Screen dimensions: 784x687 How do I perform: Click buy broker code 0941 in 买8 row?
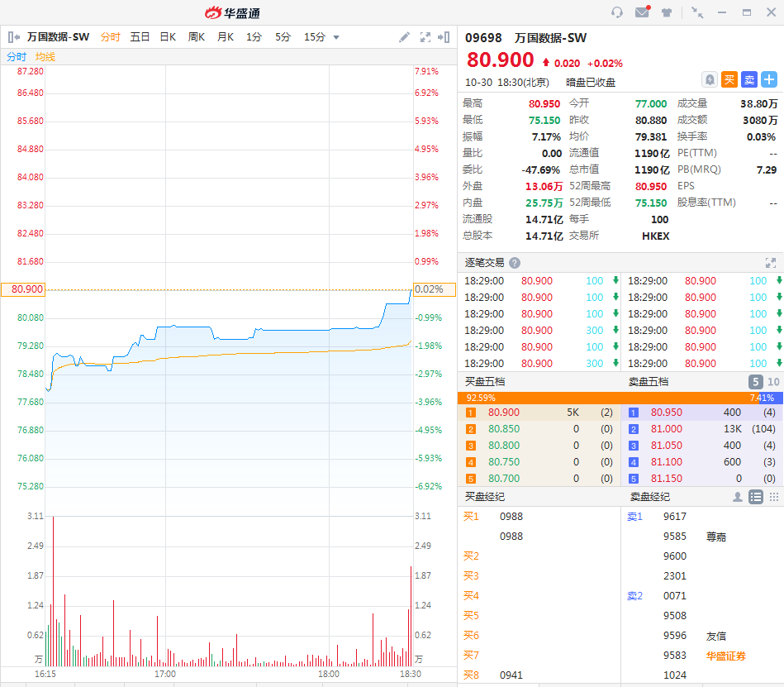(511, 675)
